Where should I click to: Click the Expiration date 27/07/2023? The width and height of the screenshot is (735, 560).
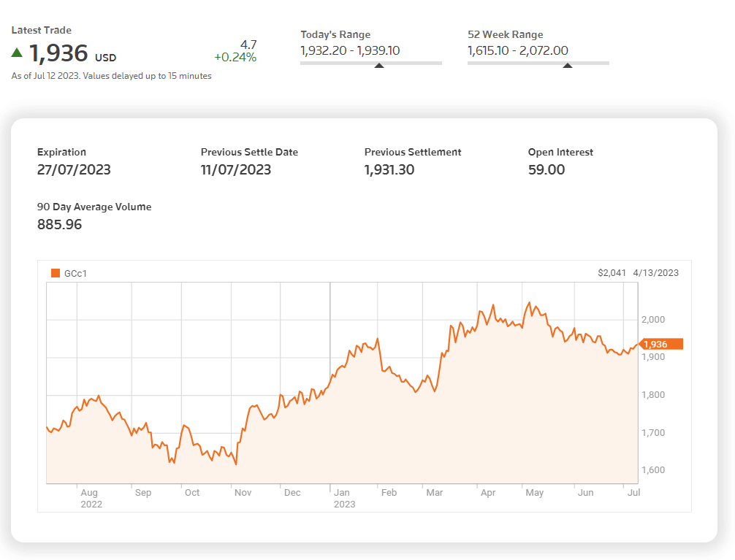click(x=74, y=170)
